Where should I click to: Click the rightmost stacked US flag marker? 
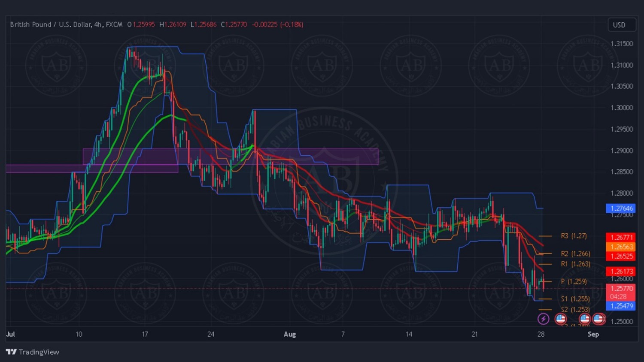tap(599, 319)
